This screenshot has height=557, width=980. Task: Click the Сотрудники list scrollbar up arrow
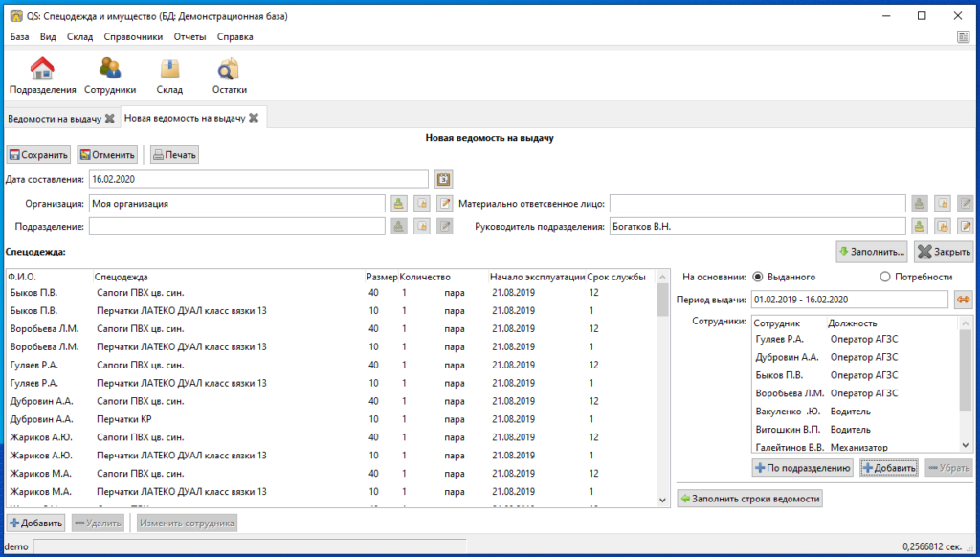click(966, 323)
